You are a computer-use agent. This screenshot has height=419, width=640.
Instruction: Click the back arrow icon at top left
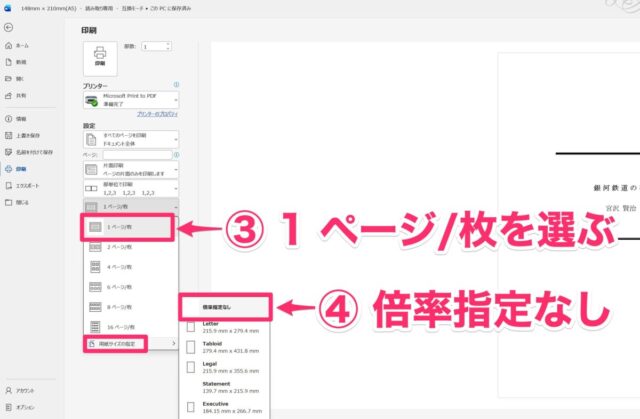click(x=8, y=27)
